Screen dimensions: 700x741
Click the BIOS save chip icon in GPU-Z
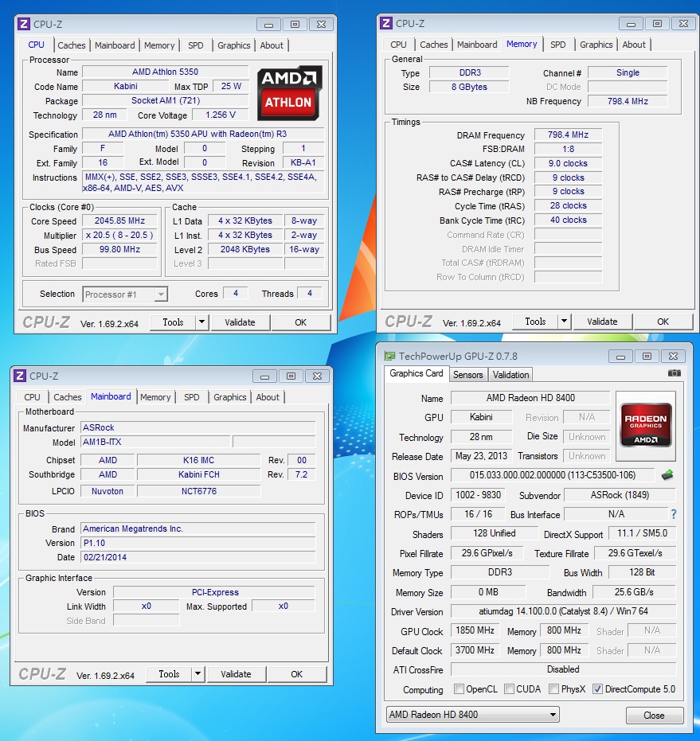coord(667,475)
